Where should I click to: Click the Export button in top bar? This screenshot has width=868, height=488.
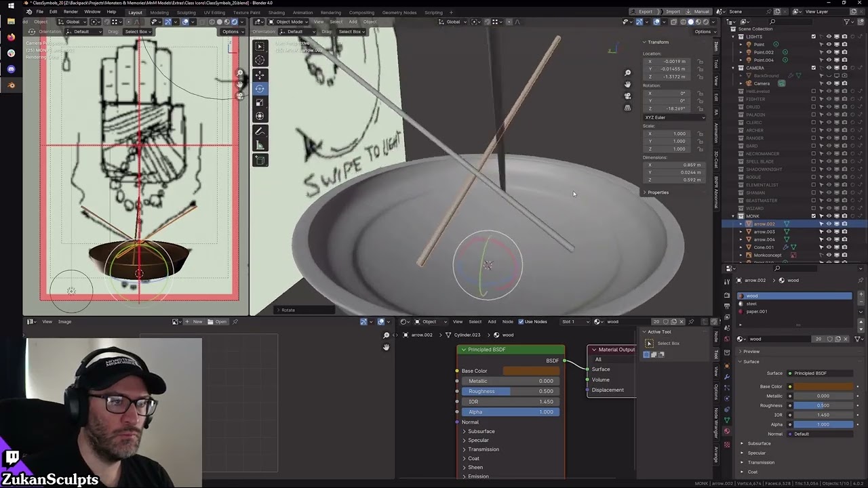tap(643, 12)
